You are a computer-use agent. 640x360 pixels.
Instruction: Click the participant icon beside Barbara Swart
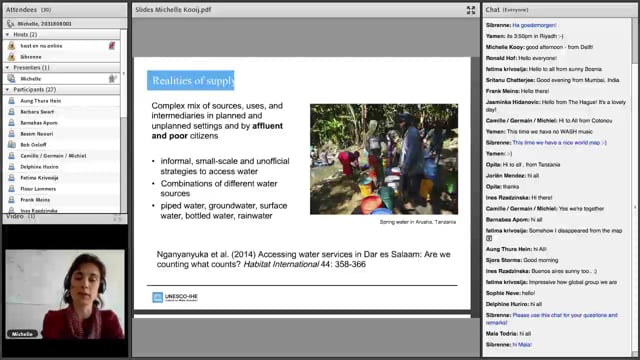pyautogui.click(x=11, y=111)
